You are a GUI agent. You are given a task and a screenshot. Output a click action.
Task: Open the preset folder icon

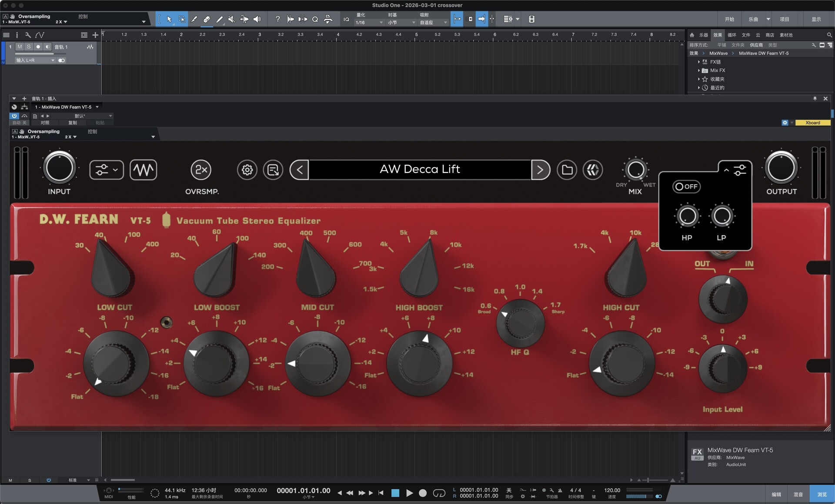point(567,170)
